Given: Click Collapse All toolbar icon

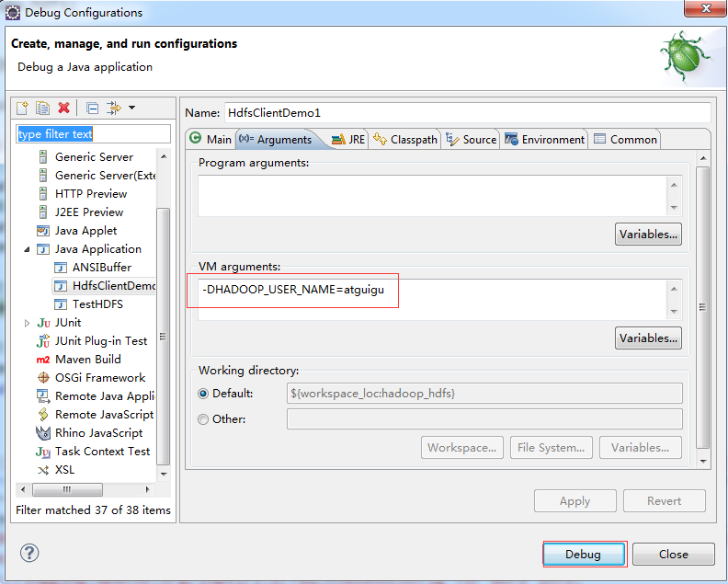Looking at the screenshot, I should pos(93,108).
